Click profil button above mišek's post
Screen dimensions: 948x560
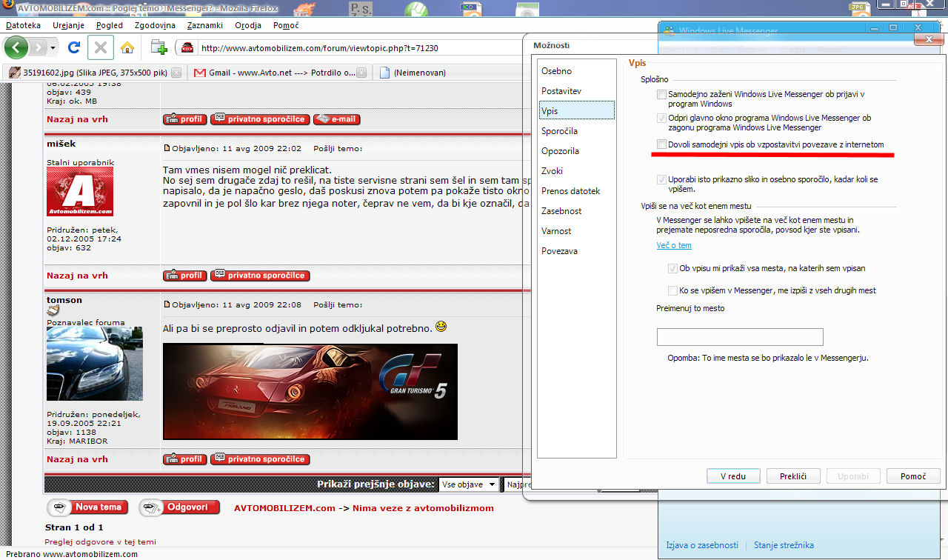pos(184,119)
